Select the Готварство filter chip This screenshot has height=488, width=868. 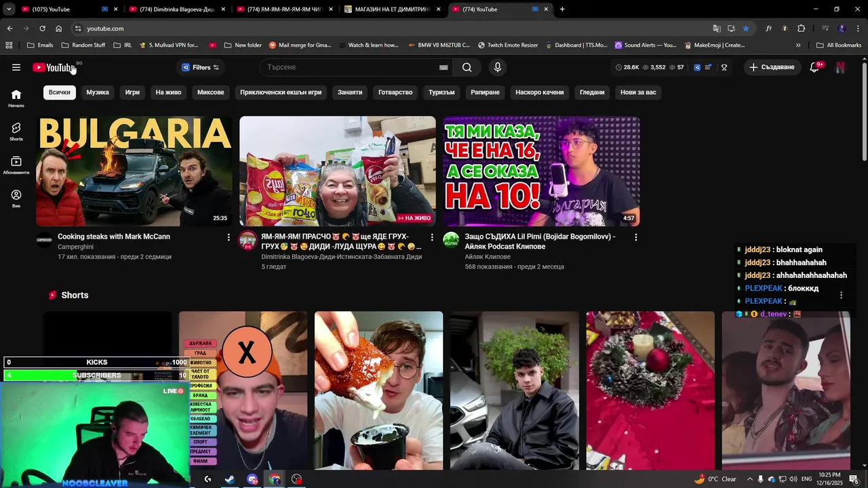[395, 92]
